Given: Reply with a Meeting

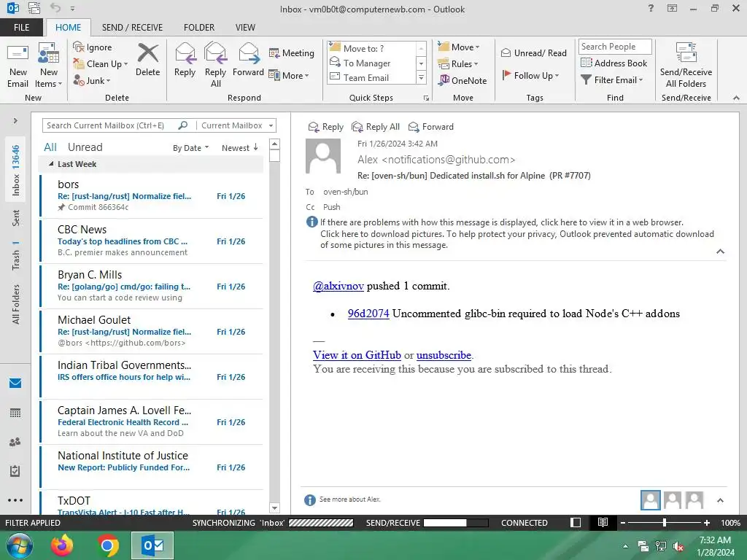Looking at the screenshot, I should (292, 52).
